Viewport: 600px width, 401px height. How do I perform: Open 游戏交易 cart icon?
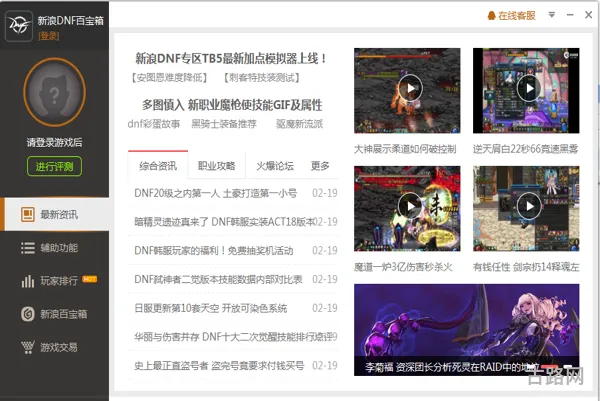28,347
